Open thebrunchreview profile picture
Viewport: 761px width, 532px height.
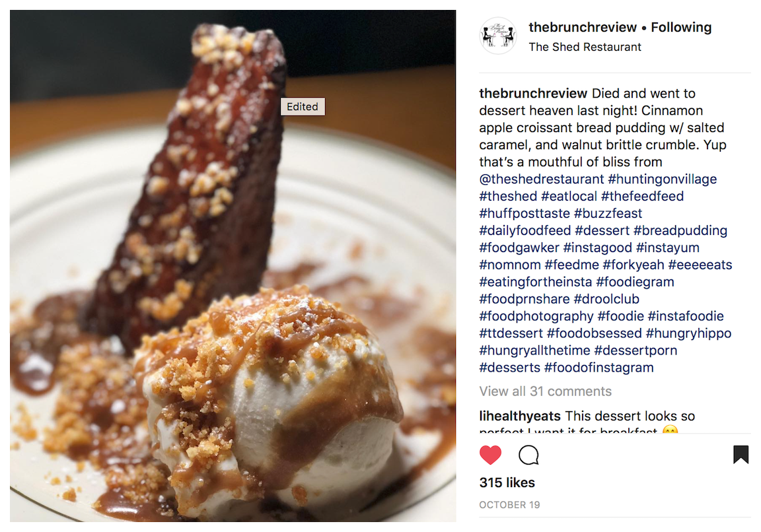coord(497,36)
